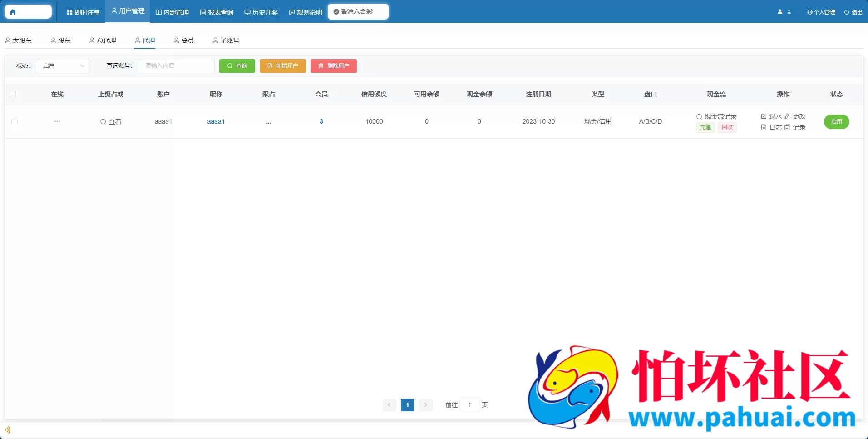Open the 香港六合彩 game selector
The image size is (868, 439).
(x=358, y=11)
